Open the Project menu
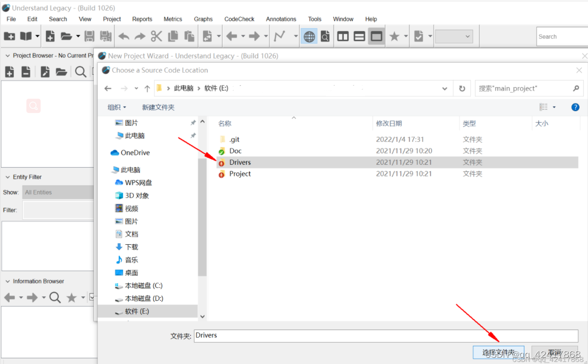 (x=112, y=19)
